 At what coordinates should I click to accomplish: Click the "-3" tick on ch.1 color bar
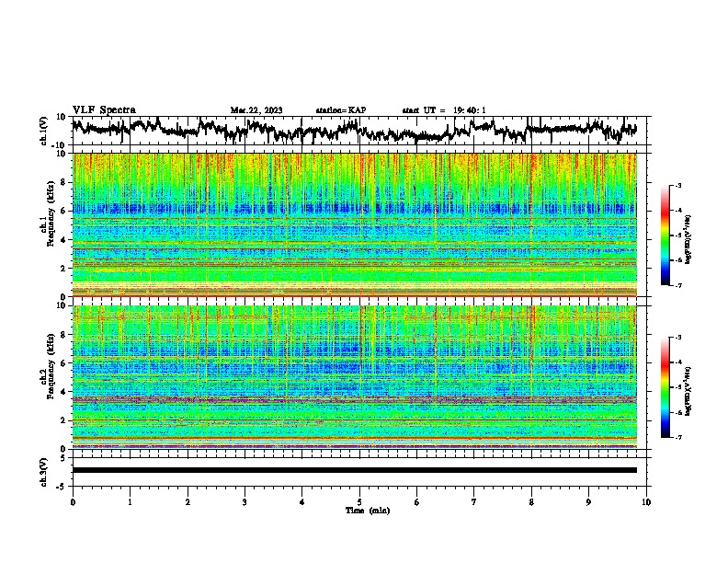tap(678, 186)
